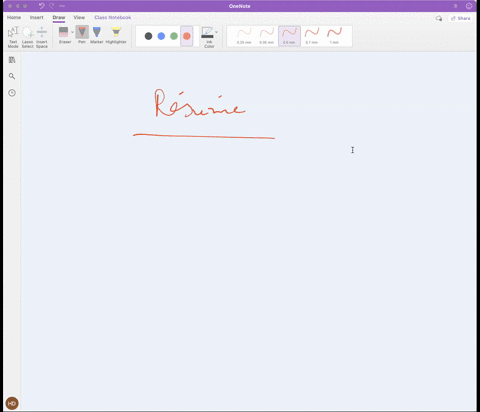The height and width of the screenshot is (412, 480).
Task: Pick the Marker tool
Action: click(97, 35)
